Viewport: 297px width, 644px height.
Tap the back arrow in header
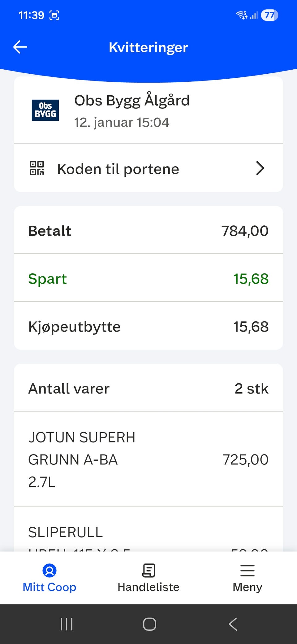click(x=20, y=47)
